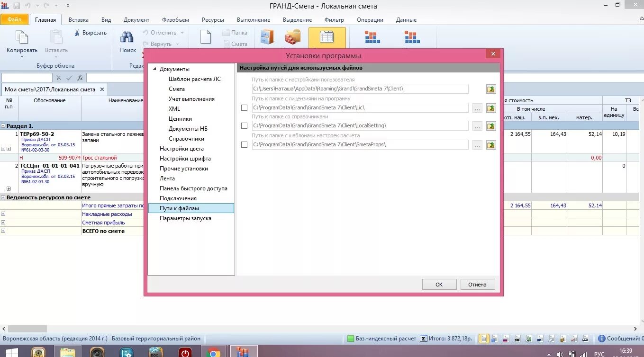Select Подключения in settings tree

click(178, 198)
